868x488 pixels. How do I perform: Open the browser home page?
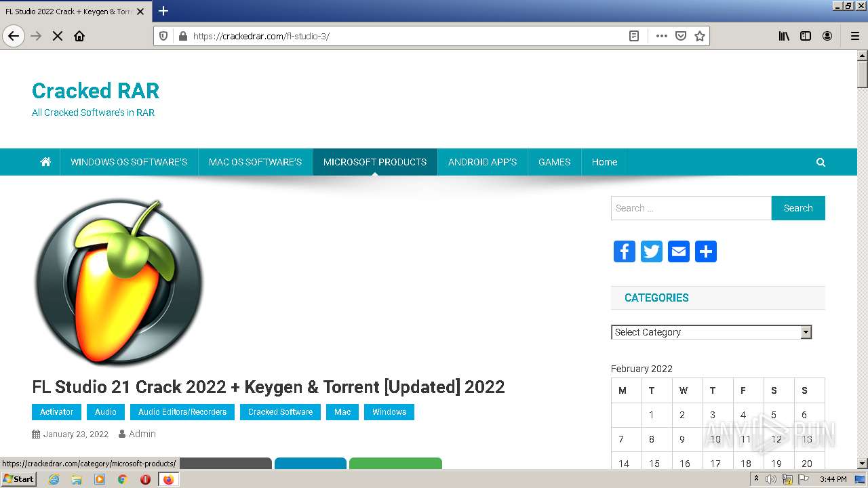tap(79, 36)
